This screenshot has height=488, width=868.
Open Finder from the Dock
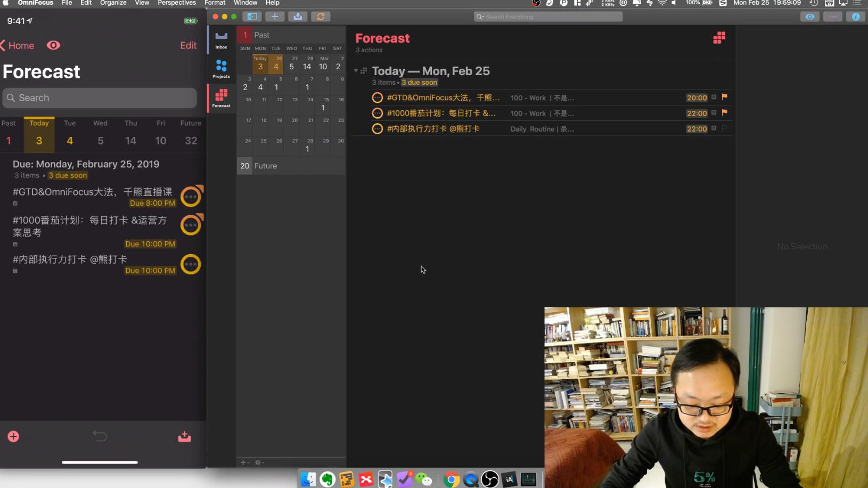(x=308, y=479)
